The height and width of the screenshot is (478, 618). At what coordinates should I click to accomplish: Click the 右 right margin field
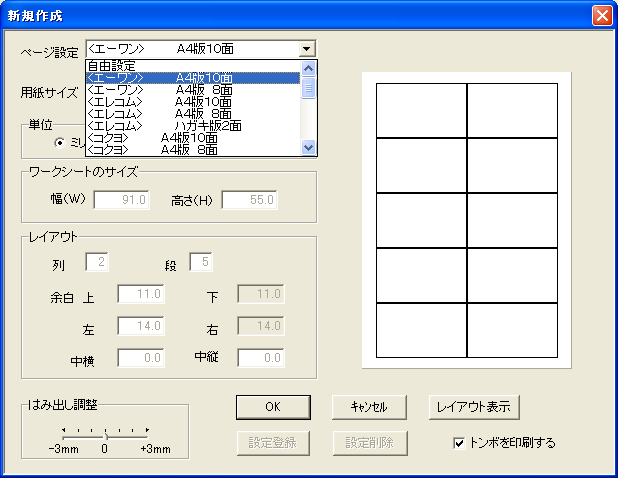click(261, 326)
